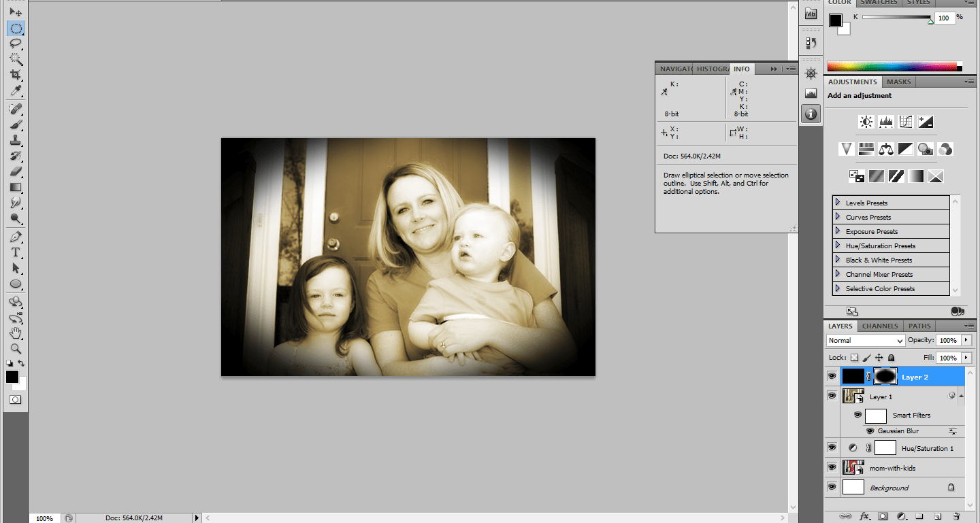
Task: Select the Eraser tool
Action: coord(16,171)
